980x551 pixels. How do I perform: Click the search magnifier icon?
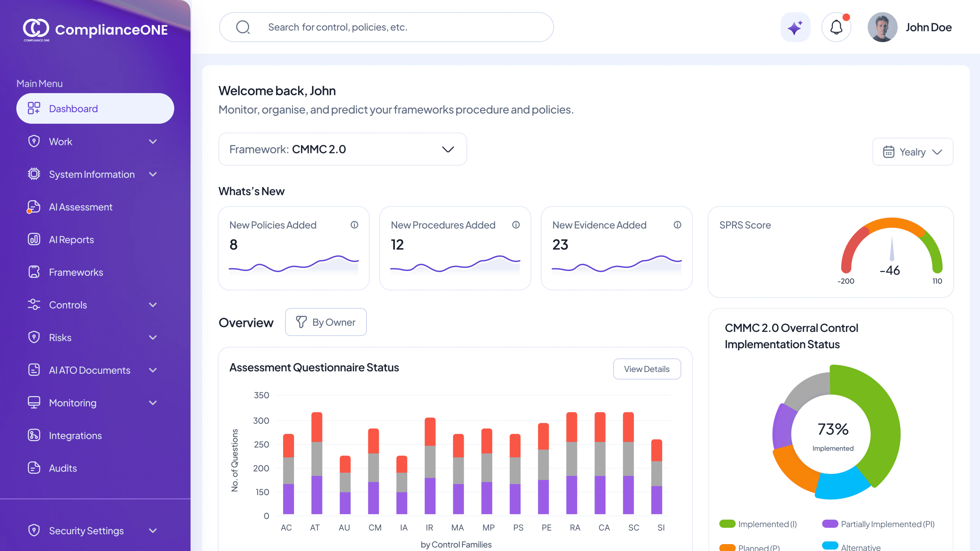[243, 27]
